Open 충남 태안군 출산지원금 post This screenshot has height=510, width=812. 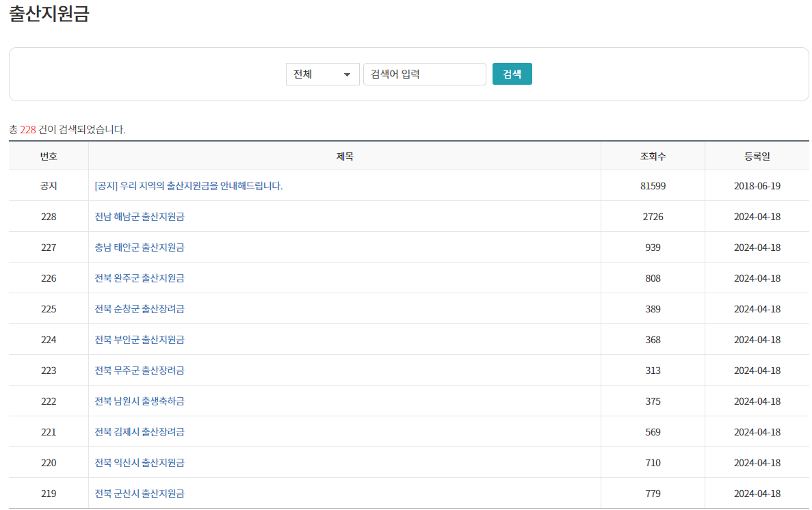coord(140,247)
